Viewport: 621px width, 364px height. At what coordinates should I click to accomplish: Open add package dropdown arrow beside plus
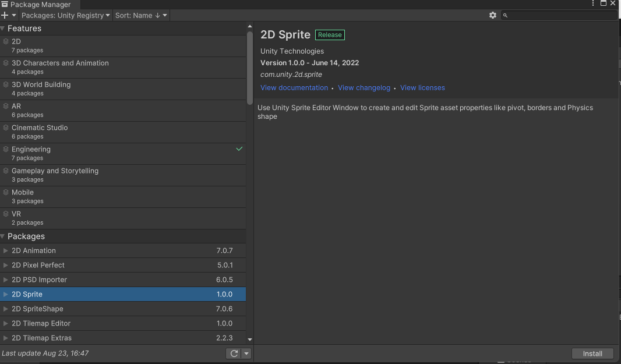point(14,16)
